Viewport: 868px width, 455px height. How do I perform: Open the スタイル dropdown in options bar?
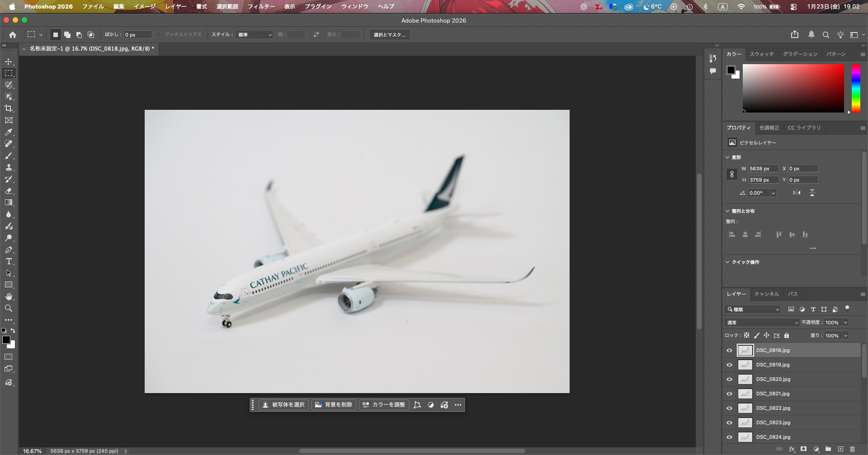click(255, 35)
